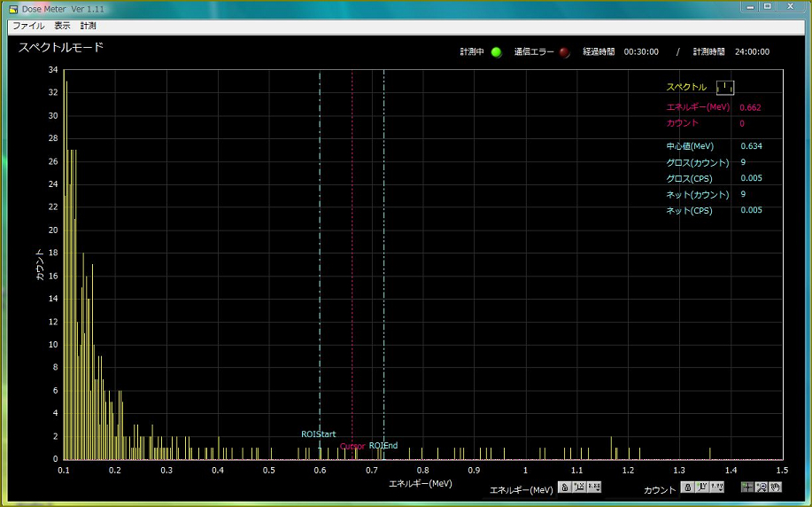This screenshot has width=812, height=507.
Task: Click the green 計測中 indicator light
Action: [x=496, y=52]
